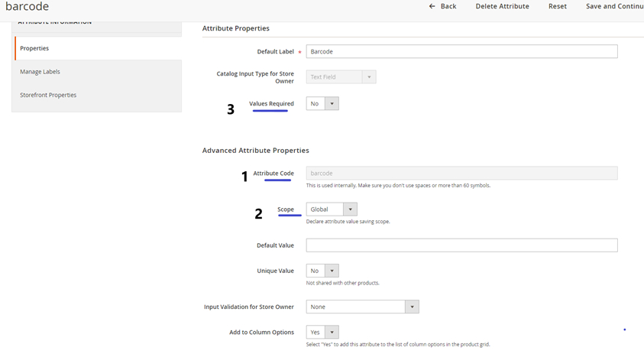This screenshot has width=644, height=354.
Task: Click the Input Validation dropdown arrow
Action: [x=412, y=307]
